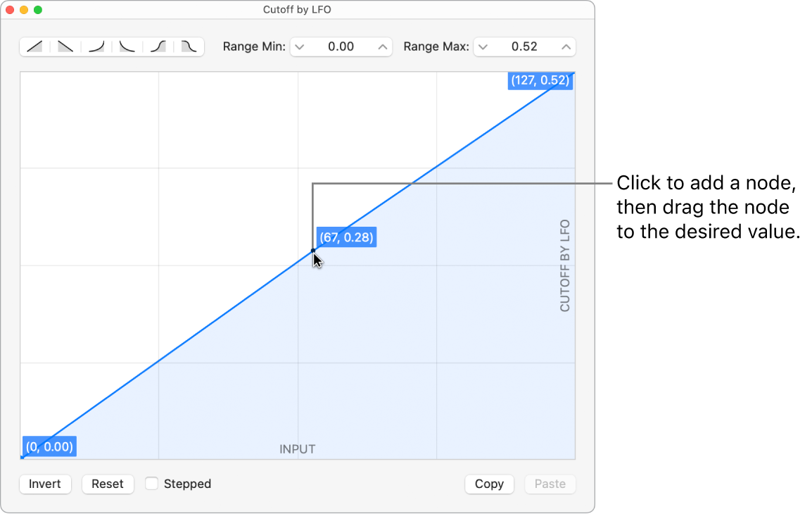This screenshot has width=812, height=514.
Task: Check the Stepped checkbox
Action: point(151,484)
